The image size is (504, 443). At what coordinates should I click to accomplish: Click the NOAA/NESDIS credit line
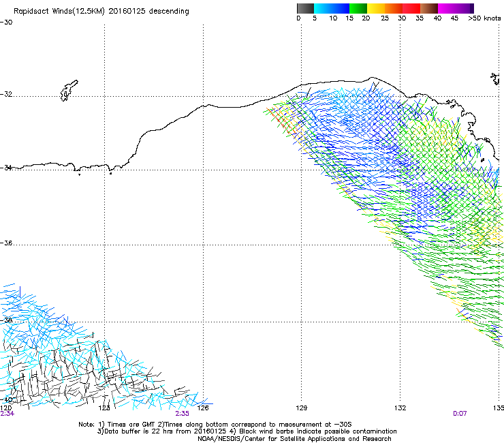click(x=294, y=439)
